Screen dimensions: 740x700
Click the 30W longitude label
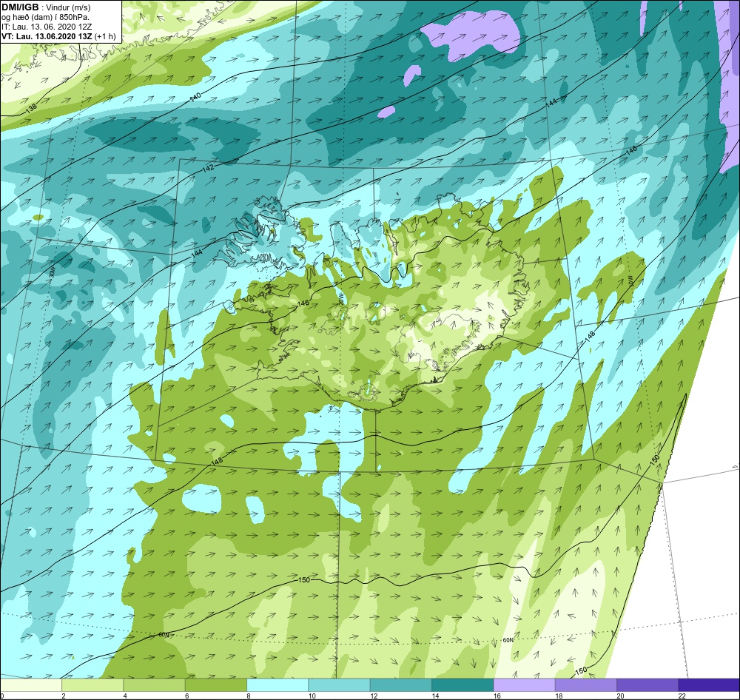(x=52, y=272)
